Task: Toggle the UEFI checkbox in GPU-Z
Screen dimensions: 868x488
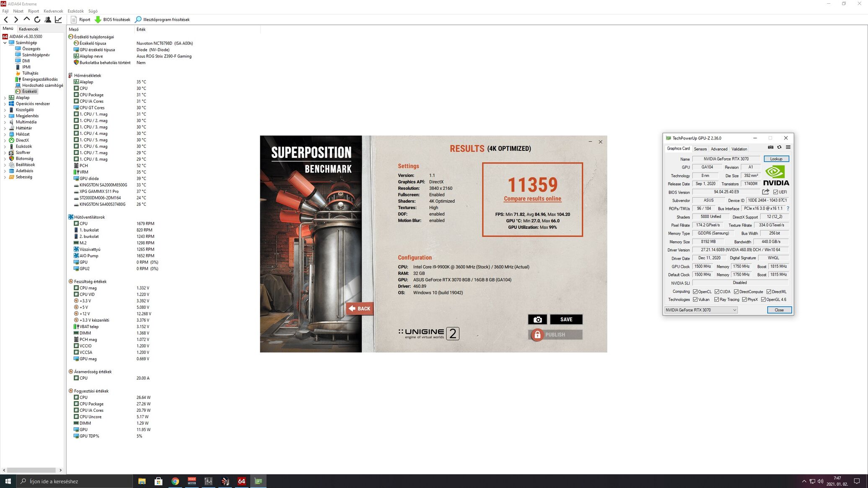Action: coord(775,192)
